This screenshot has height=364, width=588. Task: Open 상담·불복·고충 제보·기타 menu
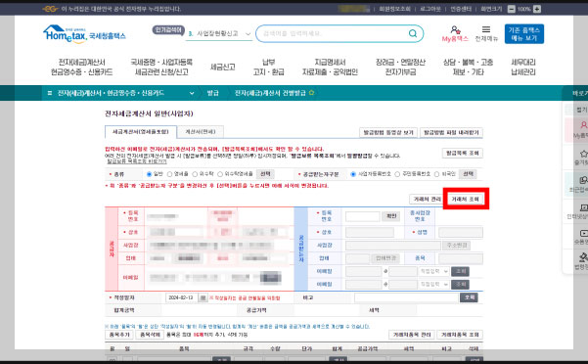(x=468, y=68)
